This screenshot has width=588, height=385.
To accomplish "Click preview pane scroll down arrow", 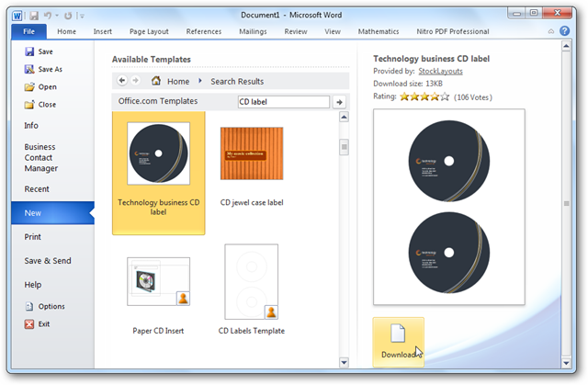I will click(566, 363).
